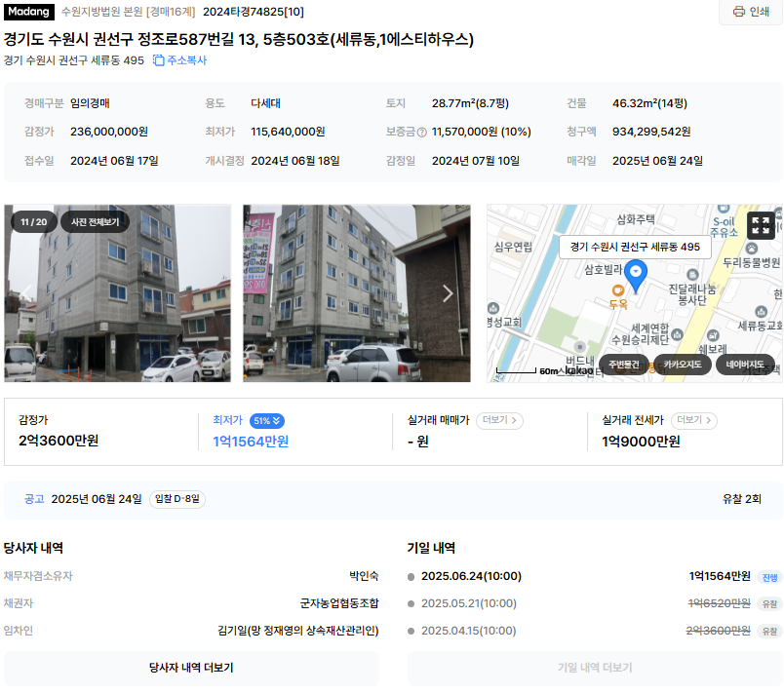
Task: Click the print (인쇄) button
Action: coord(751,12)
